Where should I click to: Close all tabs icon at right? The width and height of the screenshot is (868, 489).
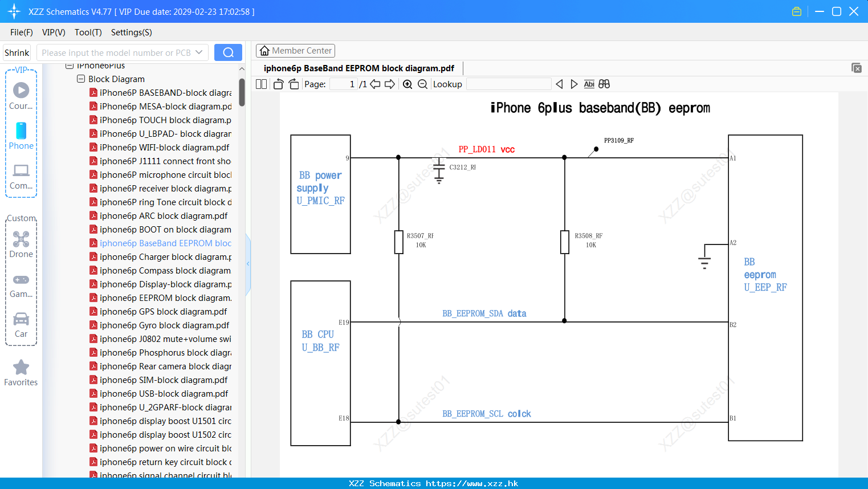pos(856,68)
